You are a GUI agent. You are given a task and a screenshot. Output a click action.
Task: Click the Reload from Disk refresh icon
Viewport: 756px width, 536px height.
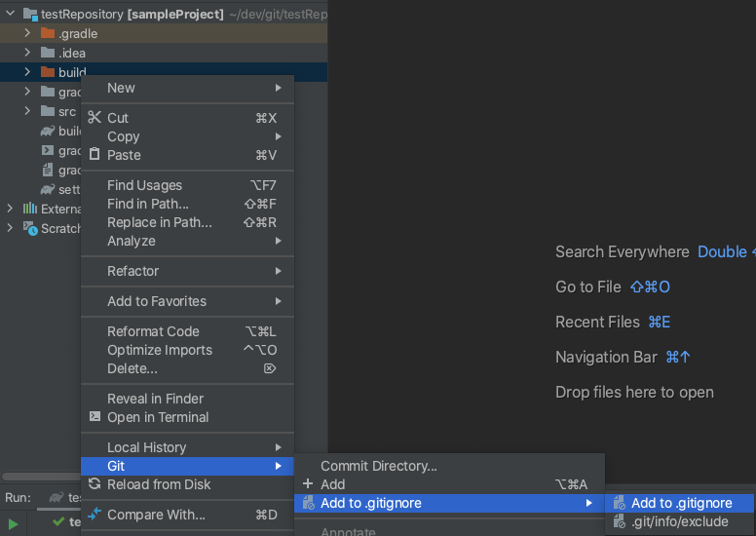94,484
